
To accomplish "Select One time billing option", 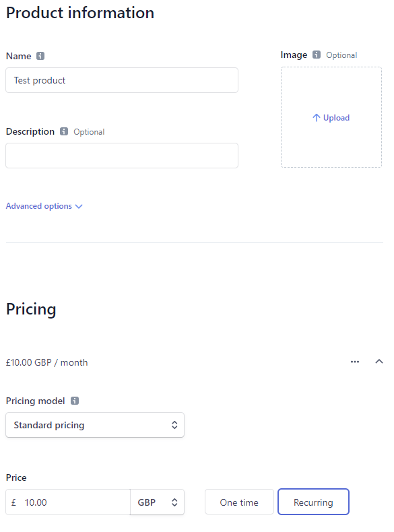I will pos(239,502).
